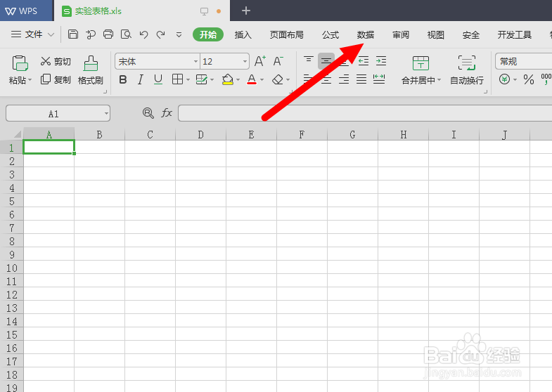Toggle italic formatting
The height and width of the screenshot is (392, 552).
(x=141, y=79)
